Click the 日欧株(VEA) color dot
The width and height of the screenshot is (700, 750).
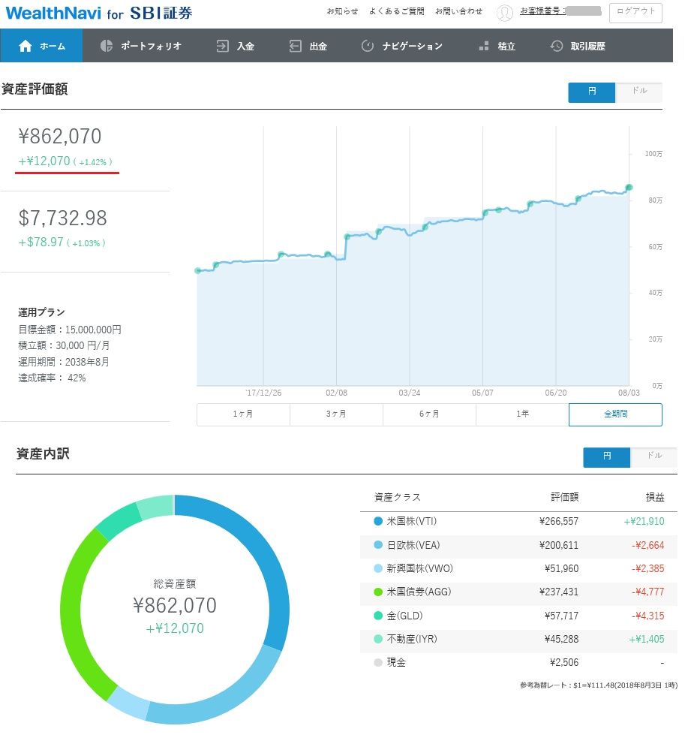377,545
